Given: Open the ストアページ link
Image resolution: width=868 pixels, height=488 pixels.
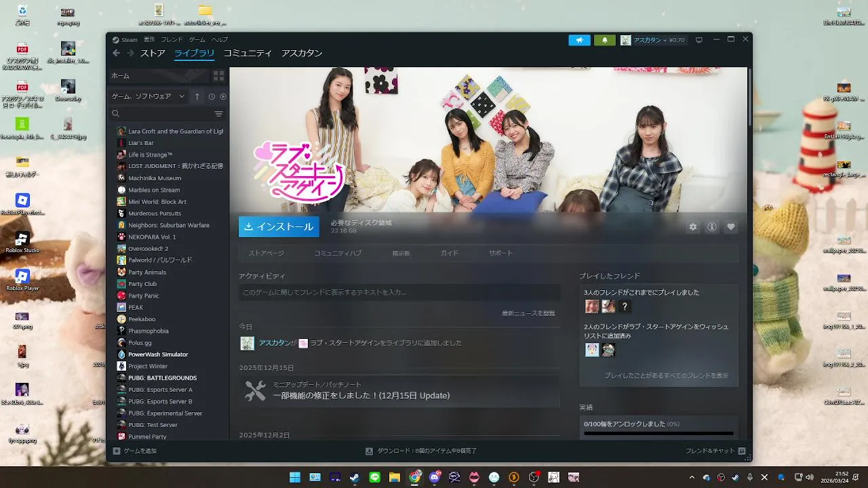Looking at the screenshot, I should pos(267,253).
